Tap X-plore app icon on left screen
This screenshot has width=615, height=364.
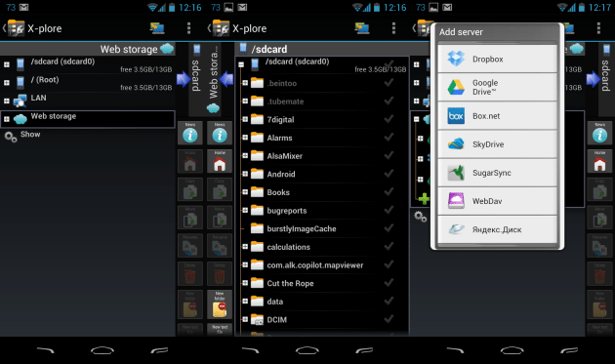click(16, 28)
